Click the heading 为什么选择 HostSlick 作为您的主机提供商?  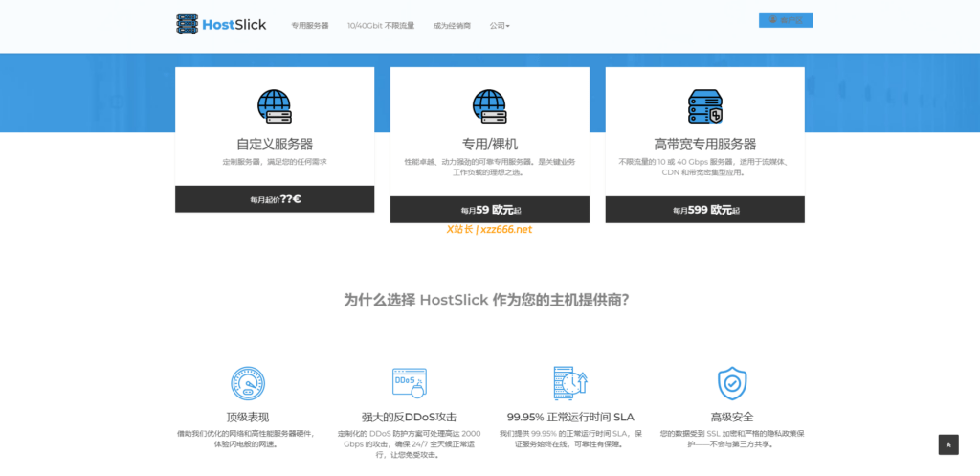(x=486, y=300)
